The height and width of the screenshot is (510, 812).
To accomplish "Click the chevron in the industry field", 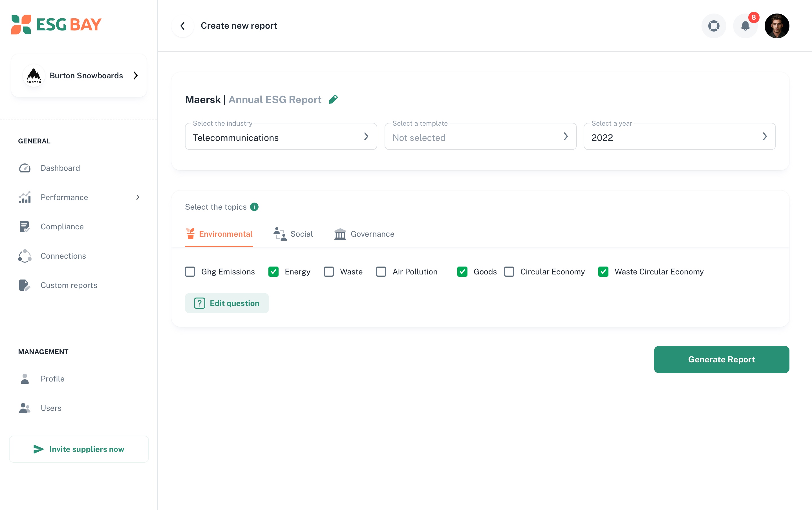I will 366,137.
